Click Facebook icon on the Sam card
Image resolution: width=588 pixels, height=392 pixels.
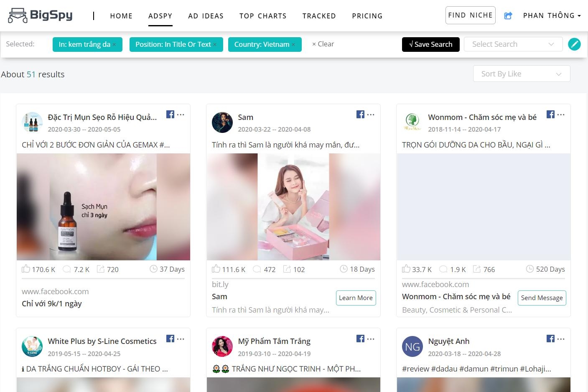[x=360, y=114]
